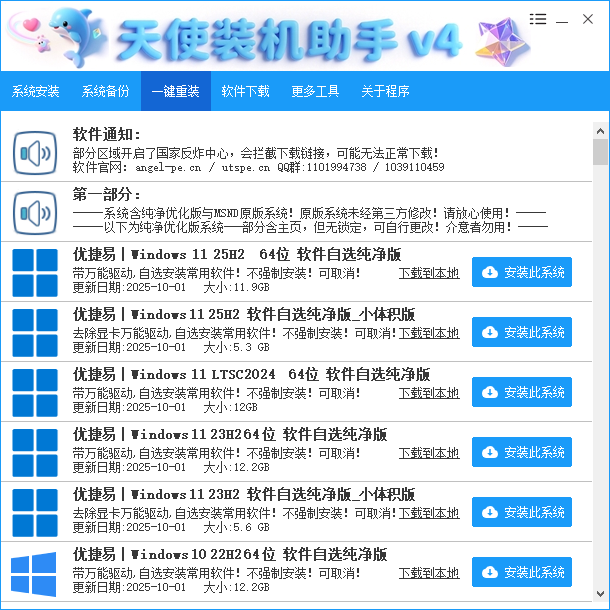
Task: Click title 优捷易 Windows 10 22H2 64位
Action: coord(230,555)
